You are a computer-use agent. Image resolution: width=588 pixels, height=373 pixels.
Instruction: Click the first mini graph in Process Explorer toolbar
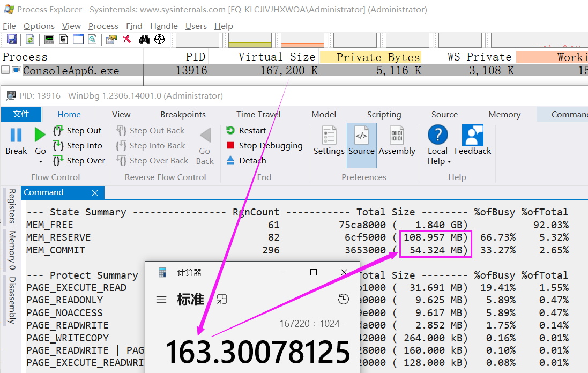pyautogui.click(x=197, y=40)
